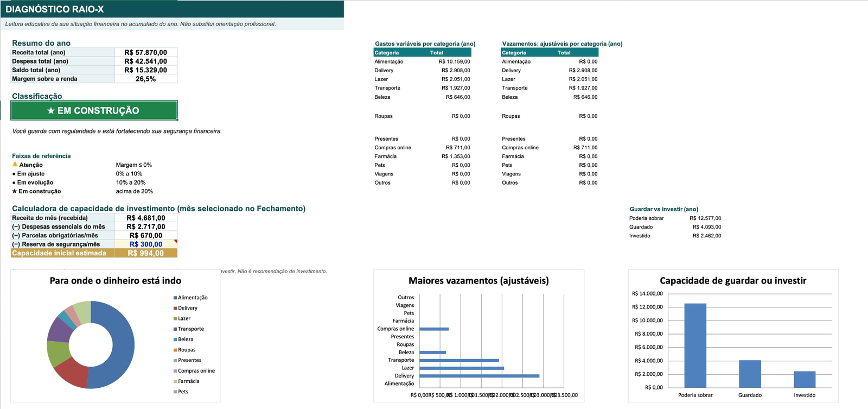868x409 pixels.
Task: Click the Alimentação blue legend marker in the donut chart
Action: [x=175, y=298]
